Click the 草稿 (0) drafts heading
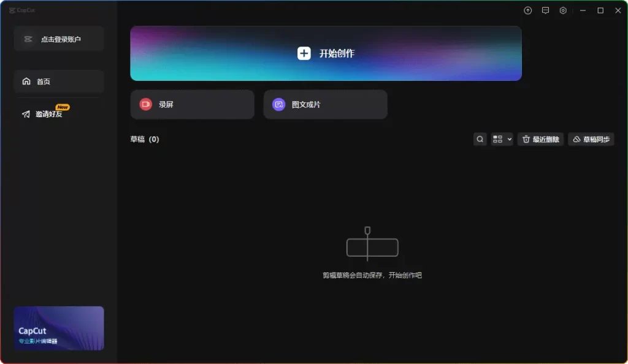This screenshot has height=364, width=628. pyautogui.click(x=145, y=139)
